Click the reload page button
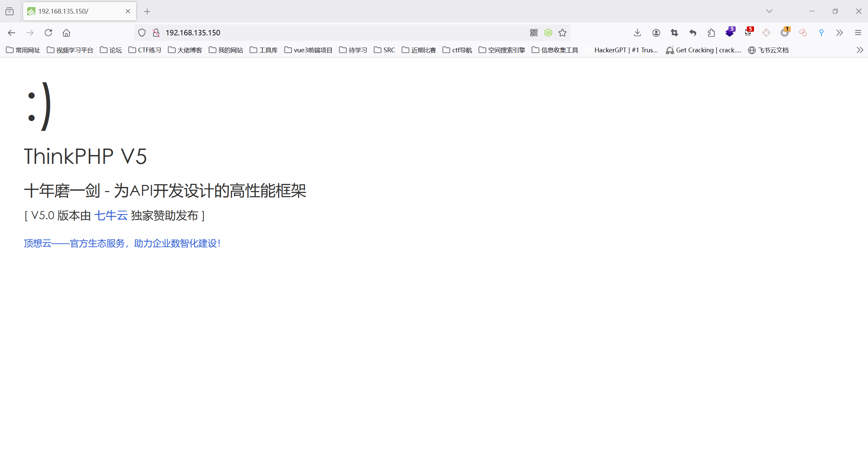868x463 pixels. 48,33
